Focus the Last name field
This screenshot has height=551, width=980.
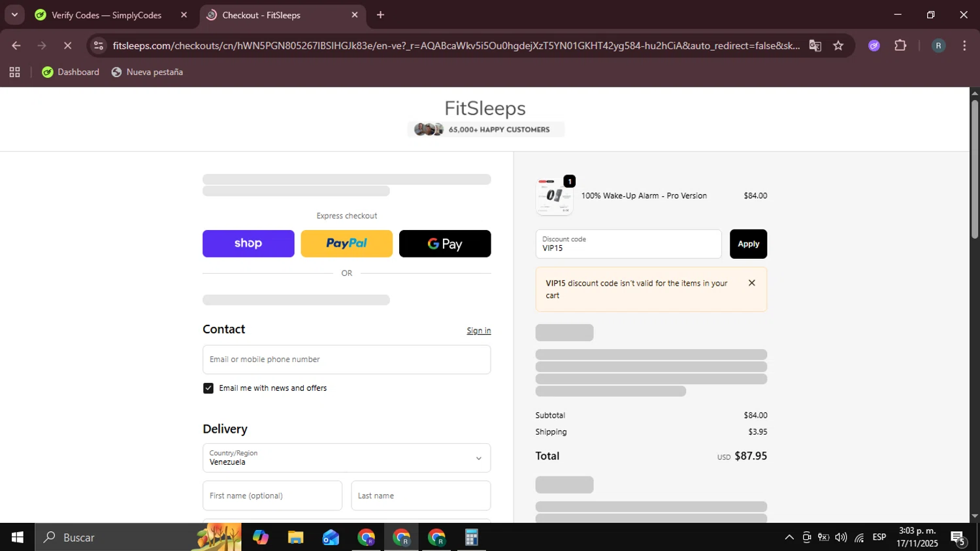pos(421,495)
